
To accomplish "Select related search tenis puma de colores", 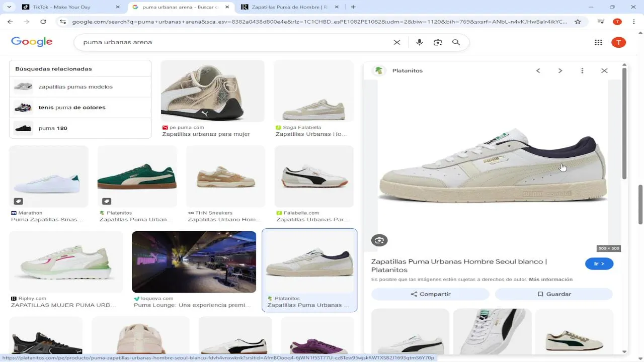I will (80, 107).
